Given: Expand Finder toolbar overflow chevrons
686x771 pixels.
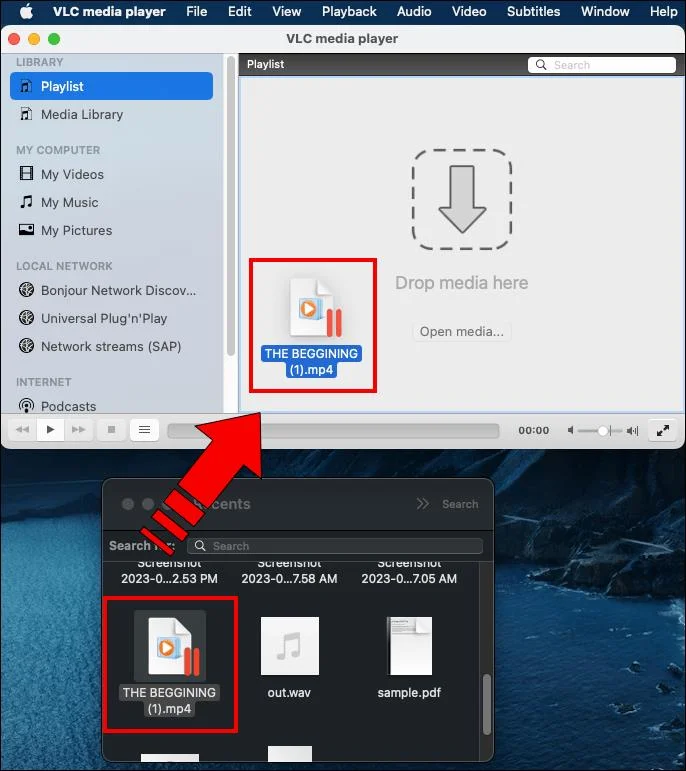Looking at the screenshot, I should tap(422, 504).
